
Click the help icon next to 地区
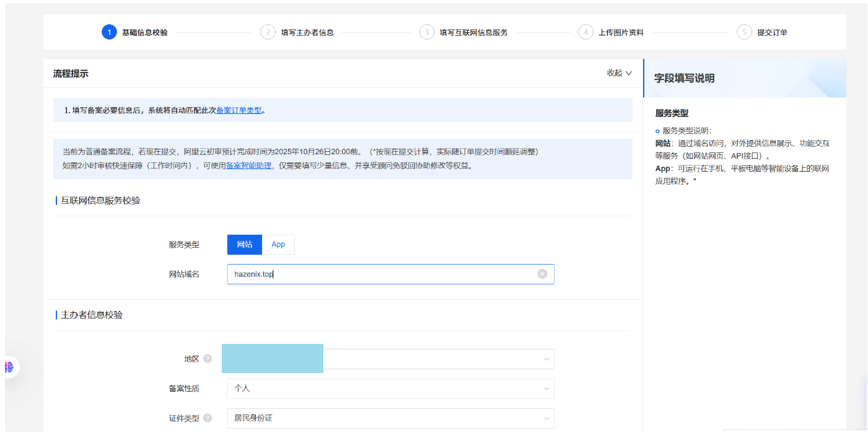click(x=208, y=359)
